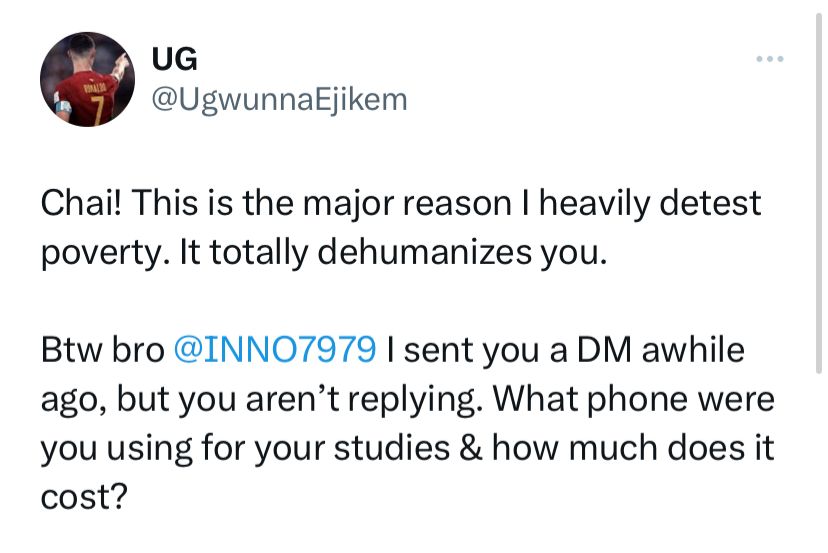Click the word "phone" in the tweet

(635, 399)
